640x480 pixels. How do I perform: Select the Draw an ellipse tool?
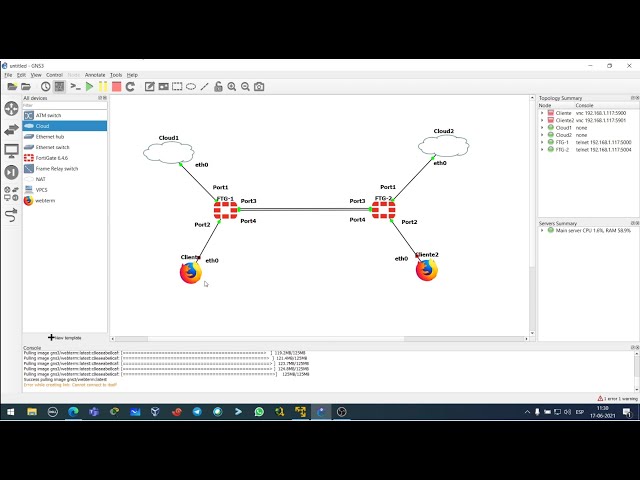pos(191,87)
